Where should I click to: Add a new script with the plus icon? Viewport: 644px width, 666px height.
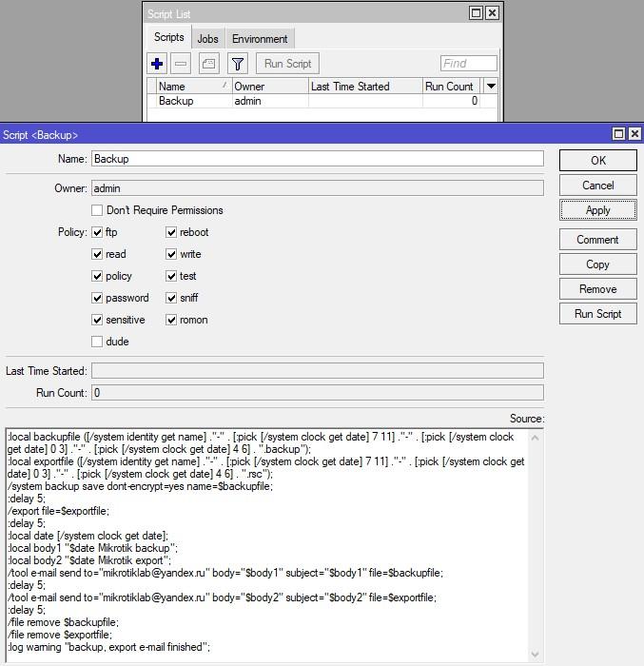[157, 64]
